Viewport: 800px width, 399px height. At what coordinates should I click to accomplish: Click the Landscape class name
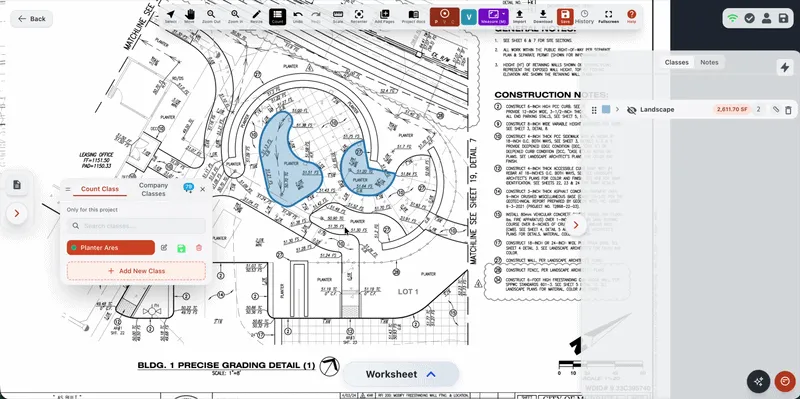click(657, 110)
